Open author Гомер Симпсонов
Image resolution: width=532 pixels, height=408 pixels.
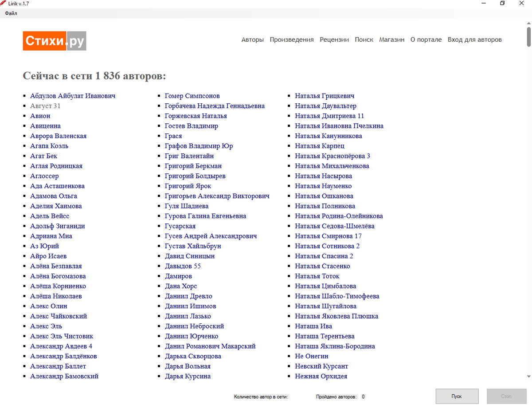192,96
